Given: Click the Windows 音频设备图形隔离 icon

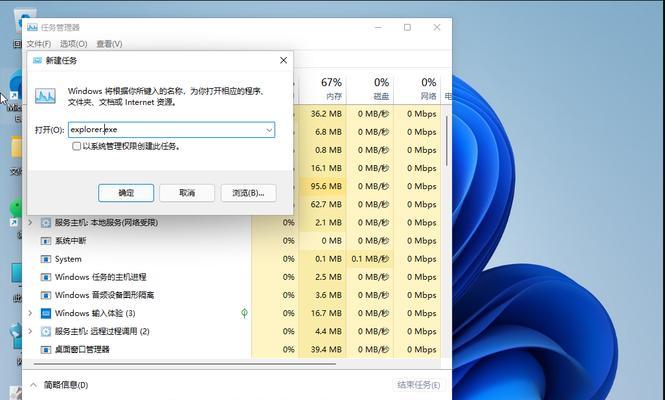Looking at the screenshot, I should (46, 295).
